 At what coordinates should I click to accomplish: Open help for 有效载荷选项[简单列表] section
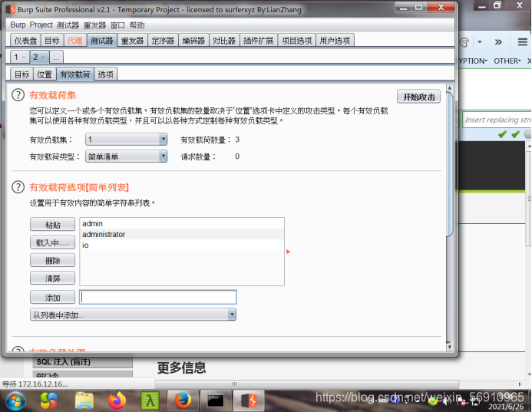18,187
